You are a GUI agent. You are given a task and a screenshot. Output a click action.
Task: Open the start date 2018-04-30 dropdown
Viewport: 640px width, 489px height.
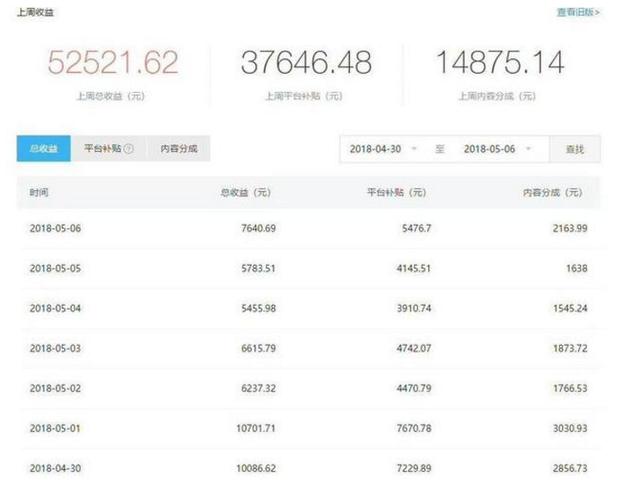(384, 149)
